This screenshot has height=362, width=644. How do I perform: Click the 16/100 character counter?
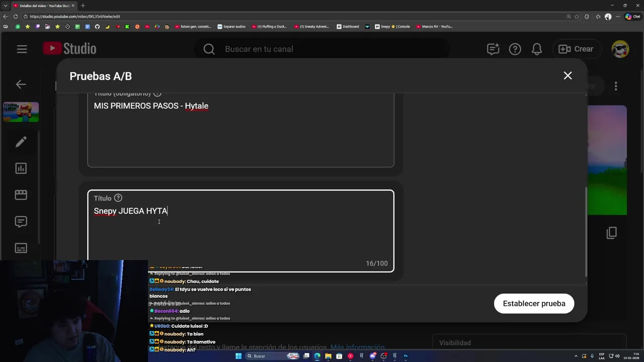point(377,263)
